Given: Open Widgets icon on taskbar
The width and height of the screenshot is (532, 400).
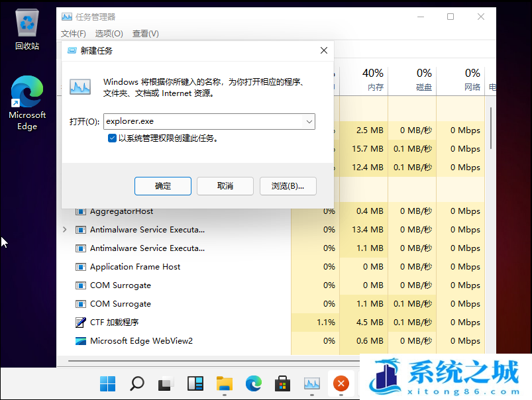Looking at the screenshot, I should pos(195,383).
